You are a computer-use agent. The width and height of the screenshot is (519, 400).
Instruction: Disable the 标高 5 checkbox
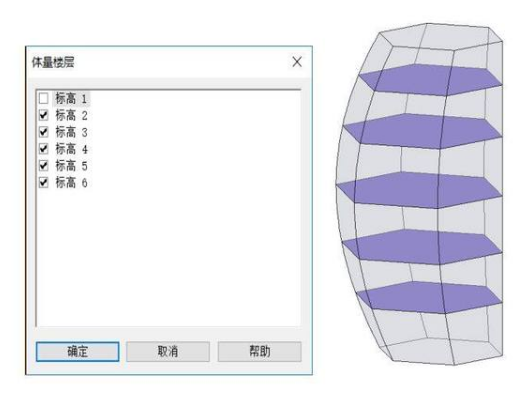pos(43,166)
